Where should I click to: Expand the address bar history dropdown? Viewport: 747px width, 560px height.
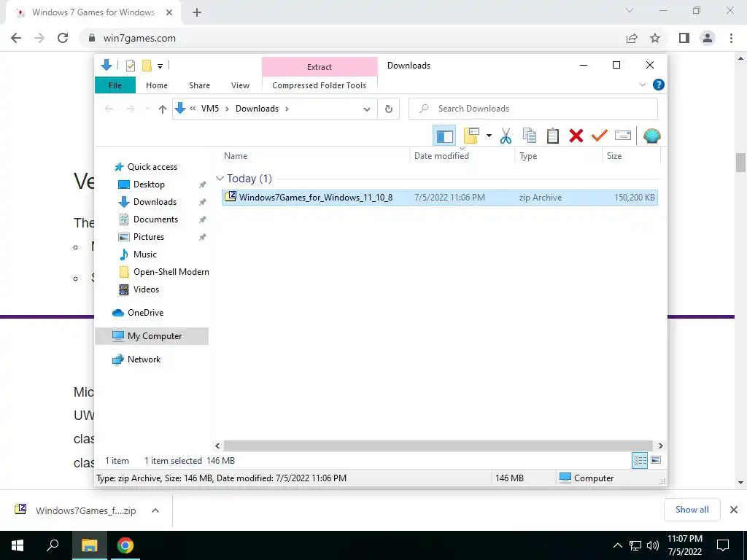pyautogui.click(x=367, y=109)
